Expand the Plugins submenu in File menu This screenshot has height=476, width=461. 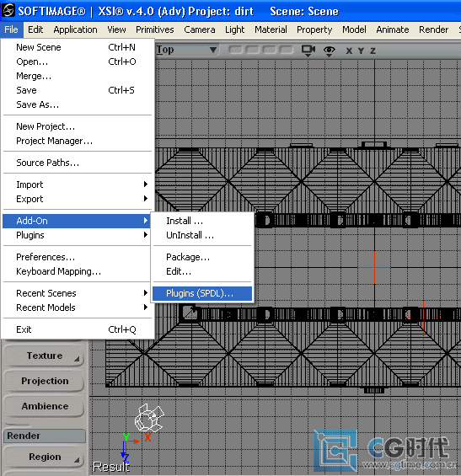coord(78,235)
